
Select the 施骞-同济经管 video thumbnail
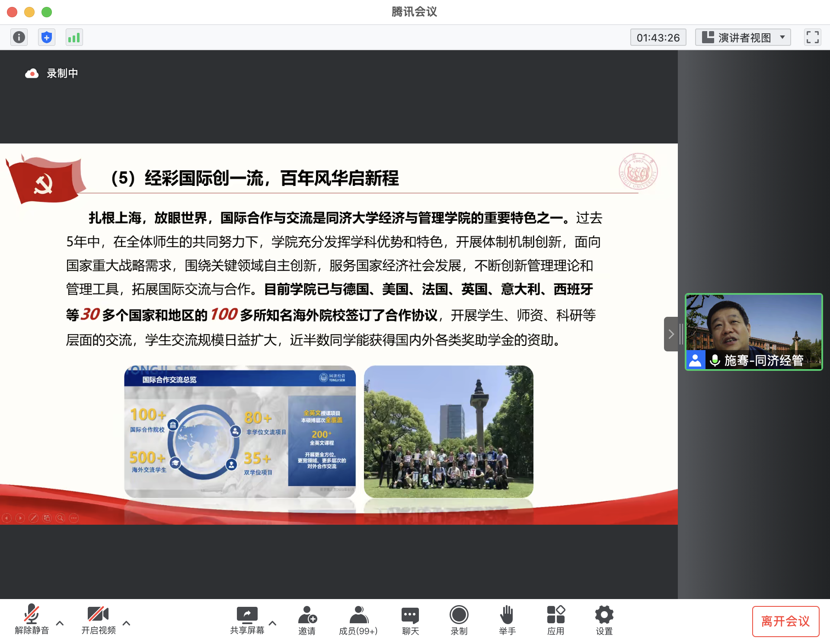(x=753, y=332)
